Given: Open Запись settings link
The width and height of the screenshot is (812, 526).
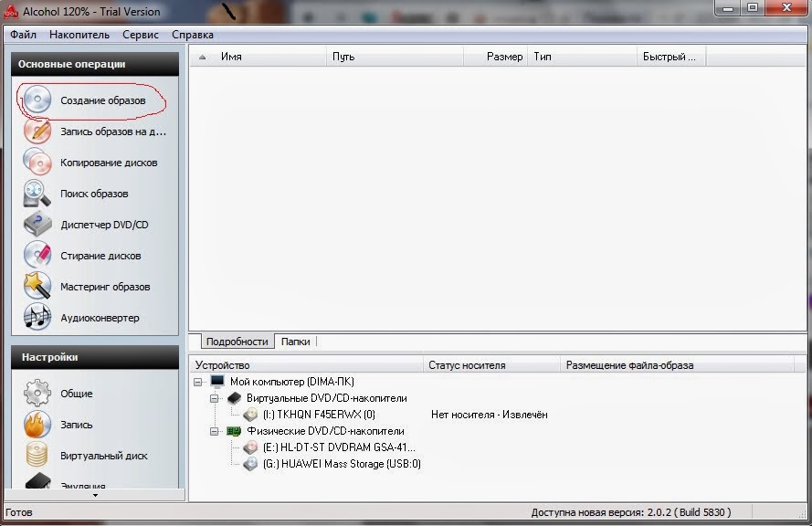Looking at the screenshot, I should coord(77,425).
